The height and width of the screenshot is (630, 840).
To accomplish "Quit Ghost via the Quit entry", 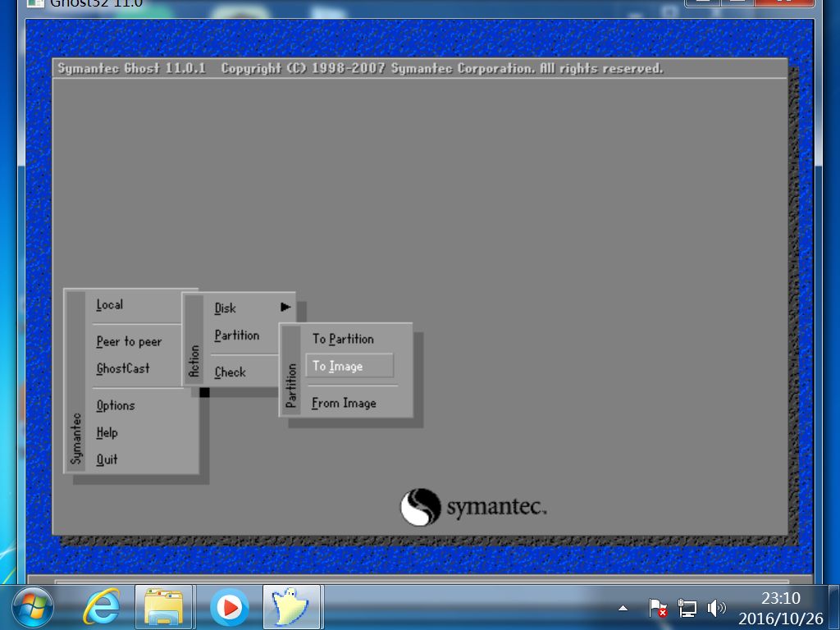I will [x=107, y=459].
